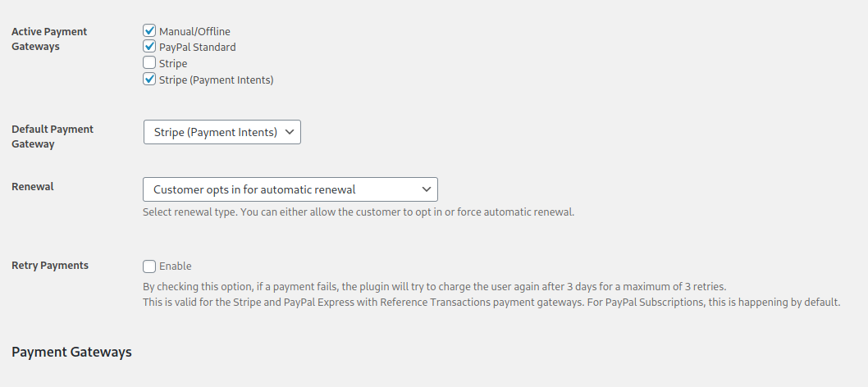Click the 'Stripe (Payment Intents)' checkbox label
This screenshot has height=387, width=868.
click(216, 80)
